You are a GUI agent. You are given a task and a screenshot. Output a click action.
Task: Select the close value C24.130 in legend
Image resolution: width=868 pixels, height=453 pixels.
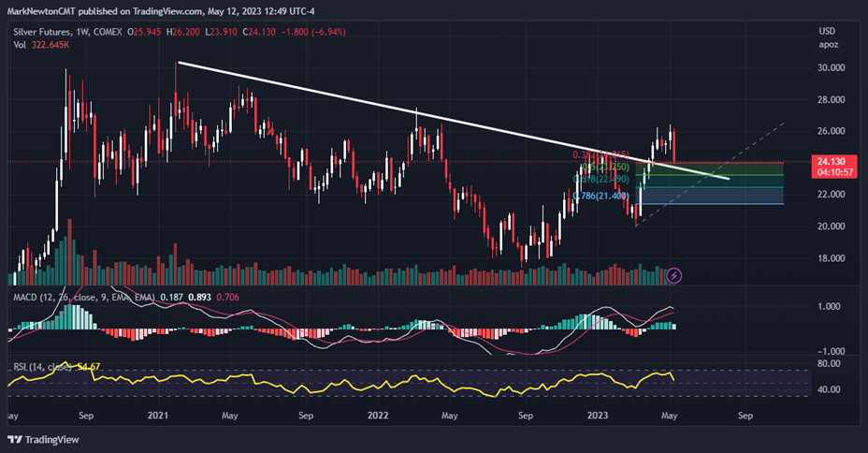click(258, 32)
